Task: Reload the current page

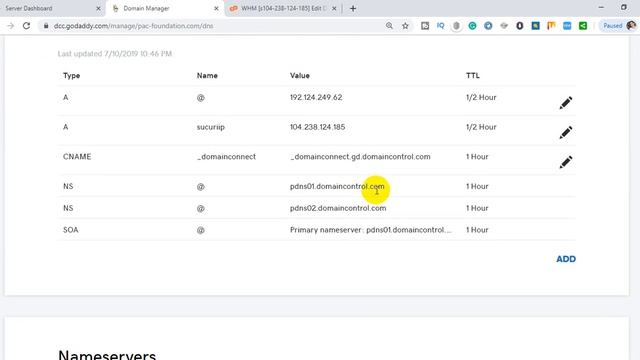Action: point(27,26)
